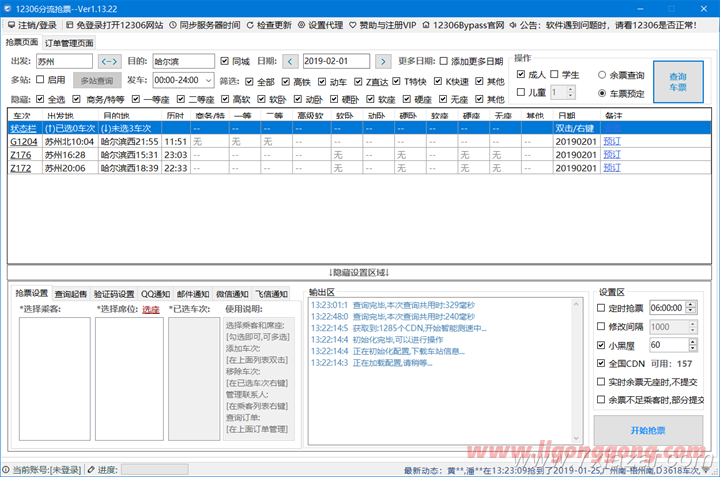Check the 学生 checkbox
Viewport: 720px width, 477px height.
[554, 74]
